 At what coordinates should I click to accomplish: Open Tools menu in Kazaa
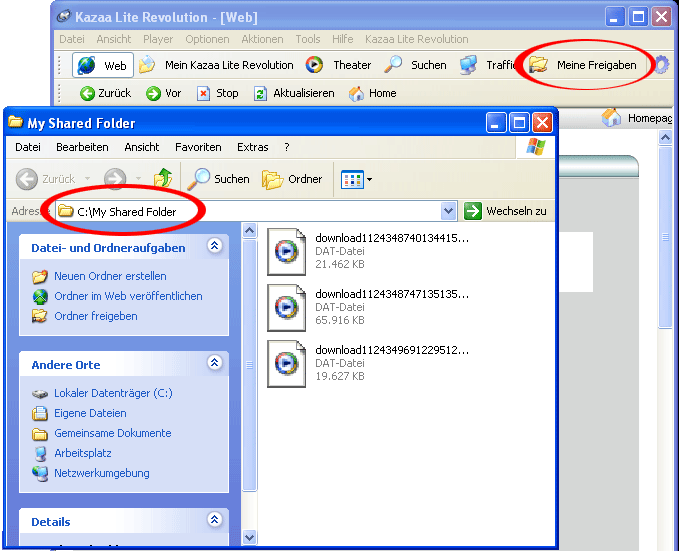pyautogui.click(x=308, y=39)
